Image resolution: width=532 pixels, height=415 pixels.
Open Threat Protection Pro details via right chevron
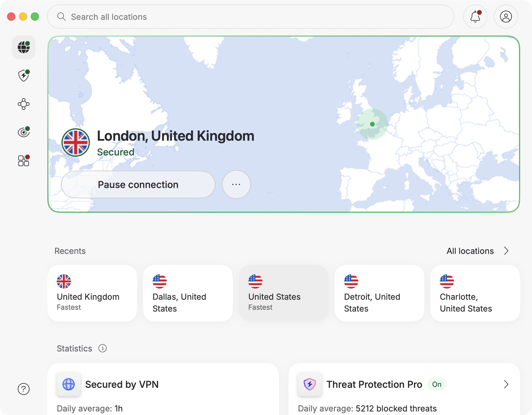506,384
